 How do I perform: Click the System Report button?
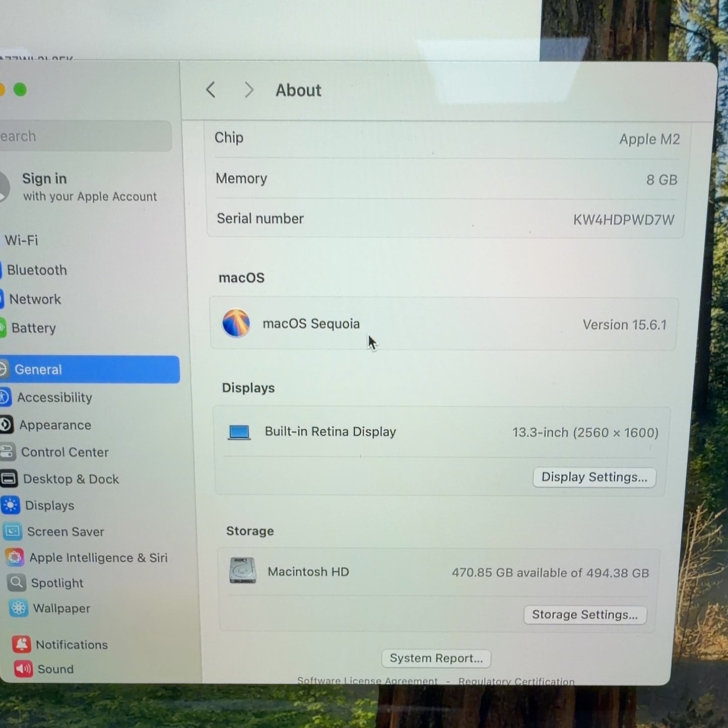[x=436, y=658]
